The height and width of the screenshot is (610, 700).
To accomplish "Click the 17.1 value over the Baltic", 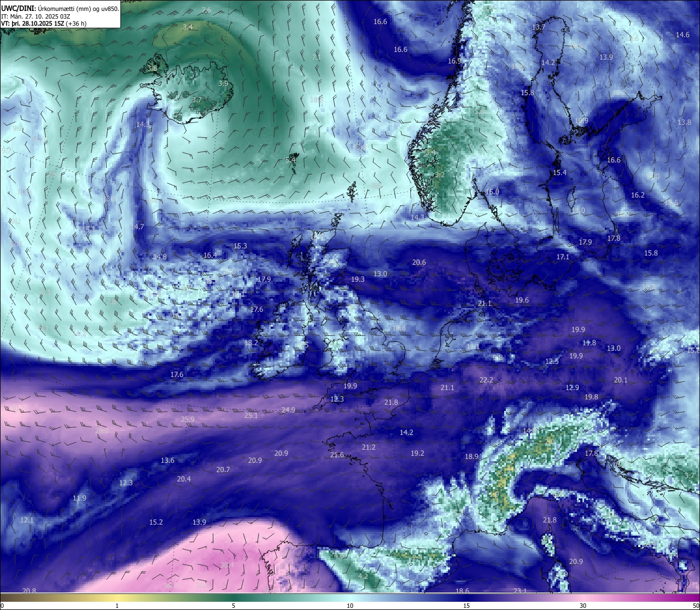I will tap(563, 257).
